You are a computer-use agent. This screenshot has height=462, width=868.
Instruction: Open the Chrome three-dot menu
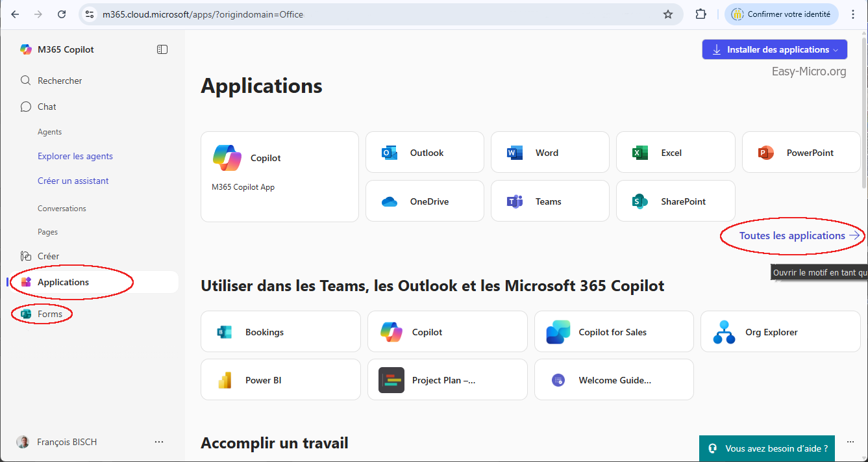pyautogui.click(x=853, y=14)
